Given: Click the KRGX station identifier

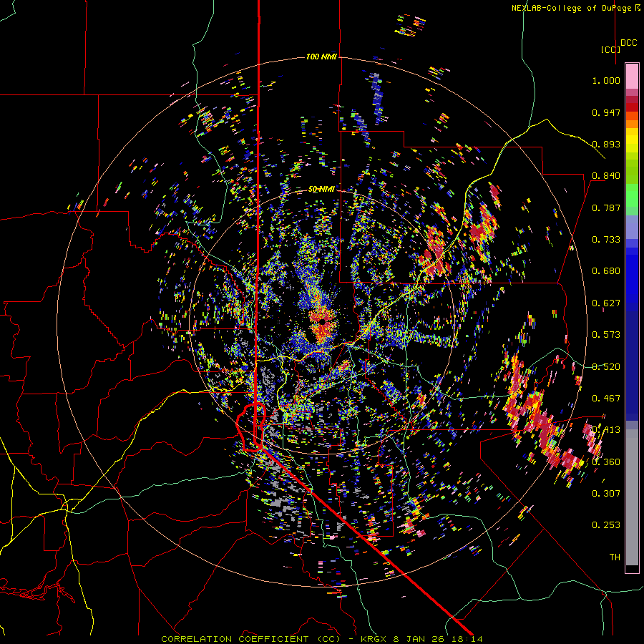Looking at the screenshot, I should (x=374, y=639).
